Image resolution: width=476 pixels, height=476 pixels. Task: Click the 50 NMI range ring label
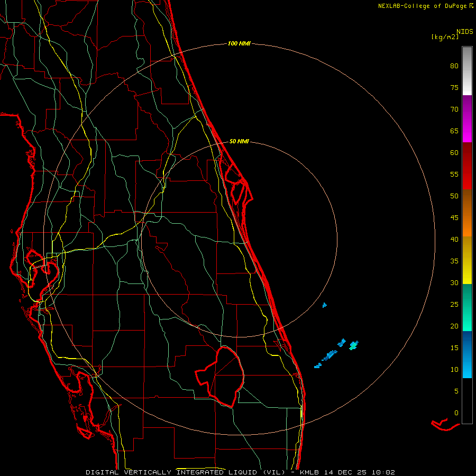(239, 141)
